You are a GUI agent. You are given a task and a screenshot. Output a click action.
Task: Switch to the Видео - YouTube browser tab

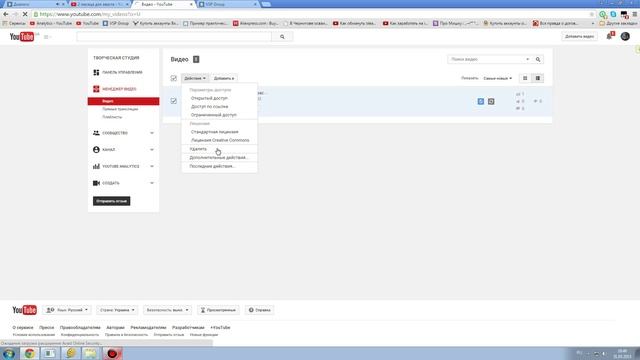(x=163, y=4)
